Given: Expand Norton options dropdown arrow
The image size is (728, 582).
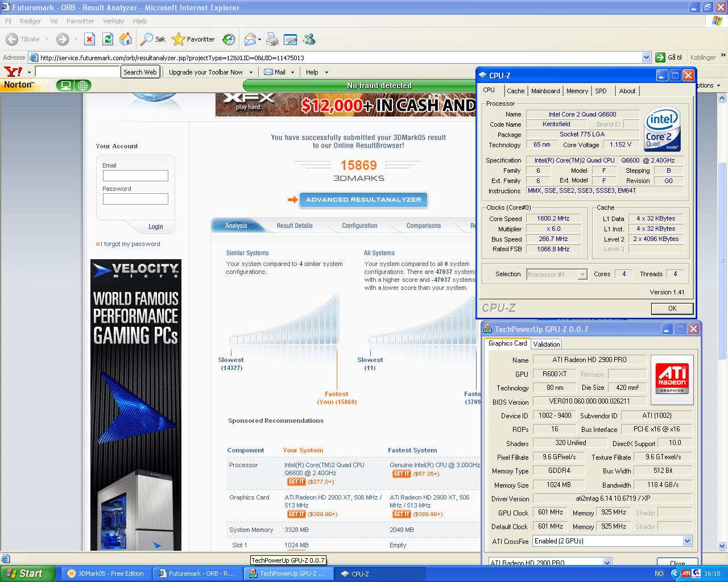Looking at the screenshot, I should pyautogui.click(x=718, y=85).
